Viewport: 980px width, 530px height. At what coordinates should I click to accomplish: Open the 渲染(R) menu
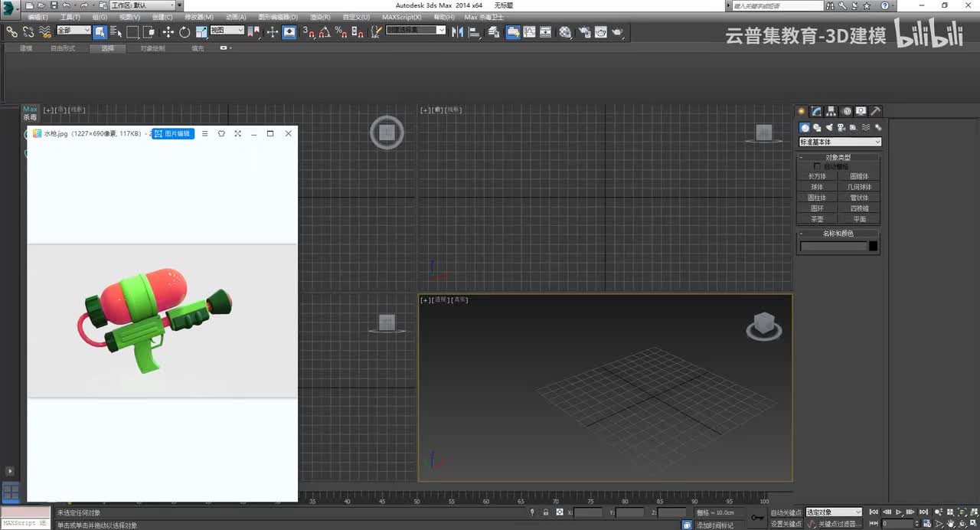pyautogui.click(x=320, y=17)
